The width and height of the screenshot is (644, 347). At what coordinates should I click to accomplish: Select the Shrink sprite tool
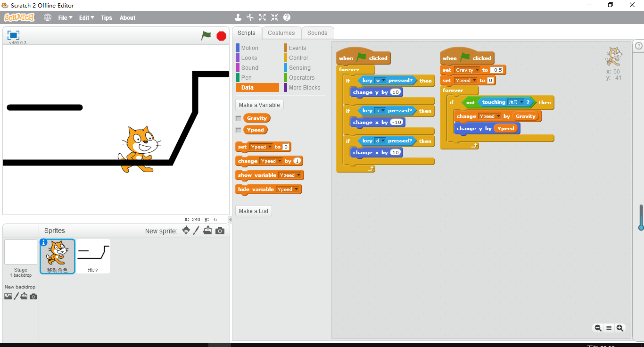pyautogui.click(x=275, y=17)
